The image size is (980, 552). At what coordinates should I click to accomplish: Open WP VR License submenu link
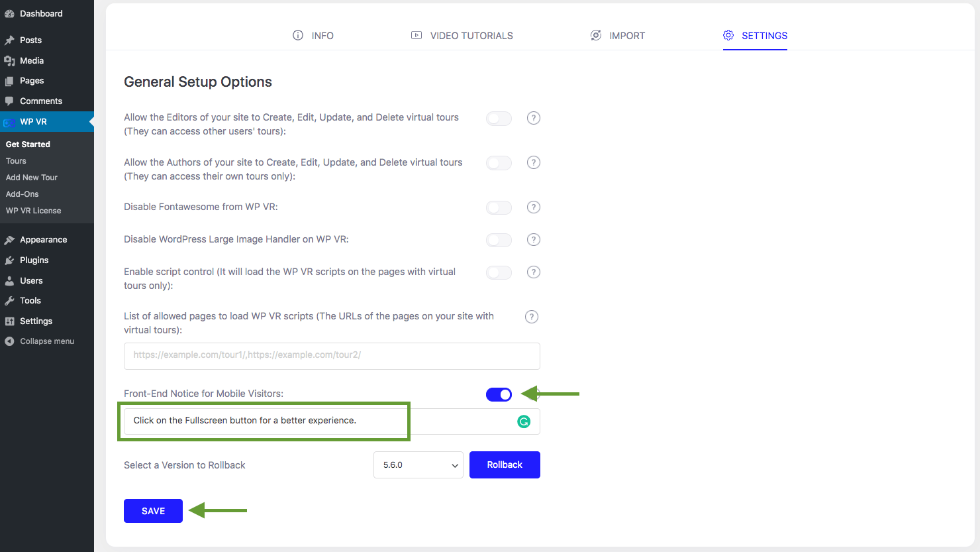[34, 211]
